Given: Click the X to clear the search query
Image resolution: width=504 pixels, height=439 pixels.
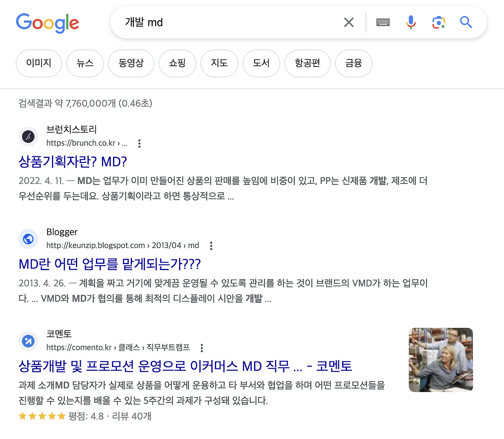Looking at the screenshot, I should click(348, 22).
